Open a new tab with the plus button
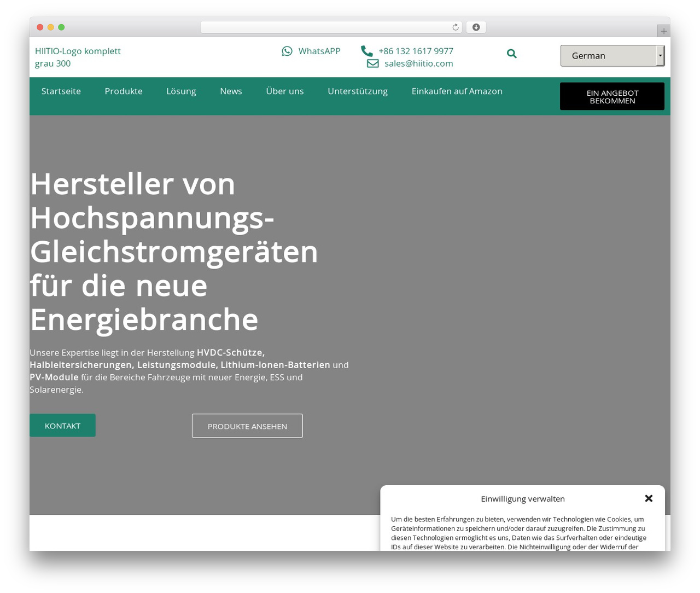Image resolution: width=700 pixels, height=593 pixels. (x=663, y=31)
